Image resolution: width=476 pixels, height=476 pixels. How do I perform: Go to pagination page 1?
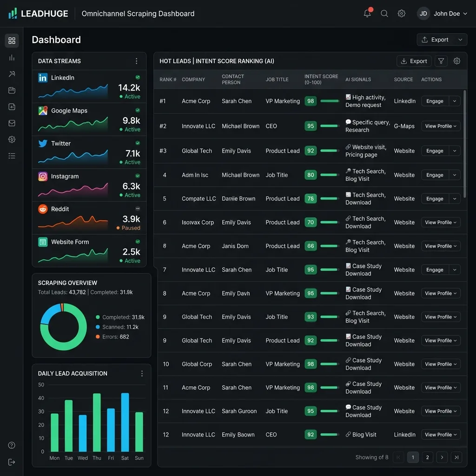[413, 457]
